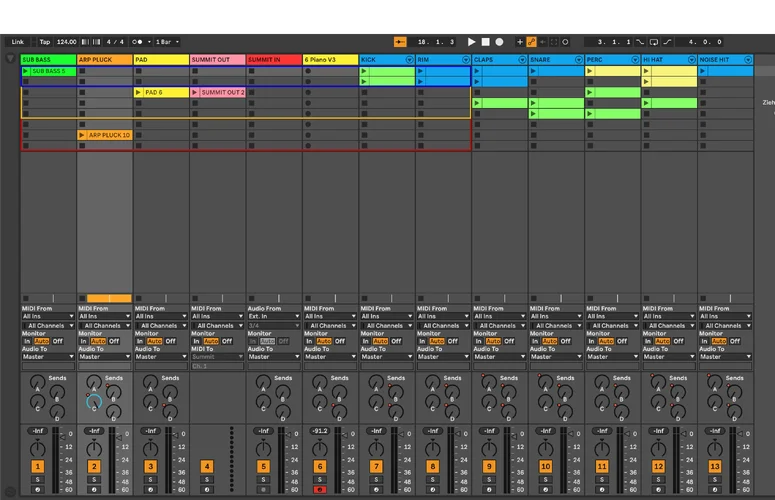Click the Link button

tap(18, 42)
